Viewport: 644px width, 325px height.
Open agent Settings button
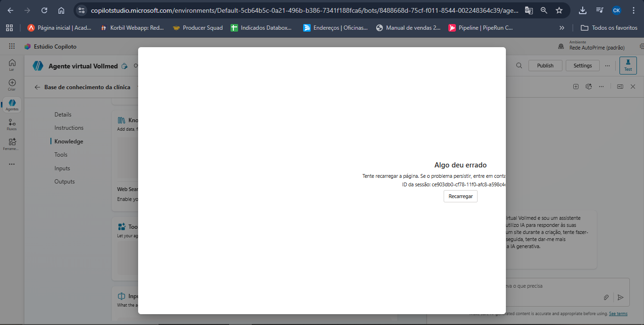coord(582,66)
